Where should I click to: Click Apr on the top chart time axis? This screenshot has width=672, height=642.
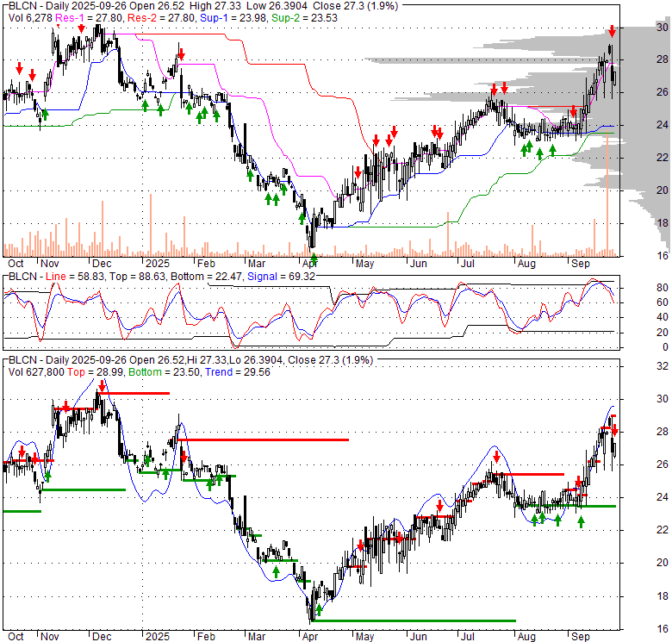310,263
